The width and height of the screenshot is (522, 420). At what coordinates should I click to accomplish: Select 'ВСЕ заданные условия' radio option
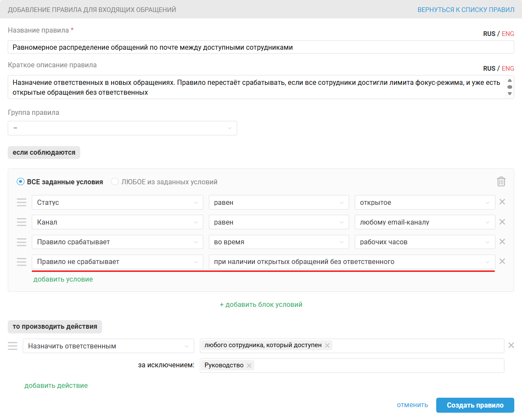coord(21,182)
